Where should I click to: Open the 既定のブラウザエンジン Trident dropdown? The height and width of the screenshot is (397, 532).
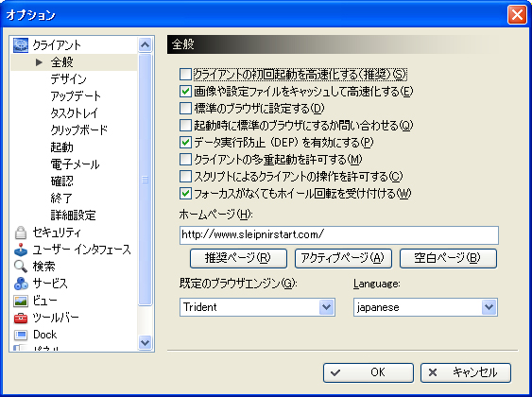(326, 307)
